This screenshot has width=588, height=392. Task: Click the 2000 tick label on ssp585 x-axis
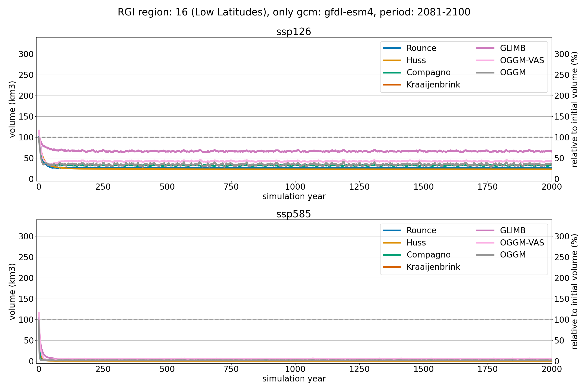click(551, 369)
